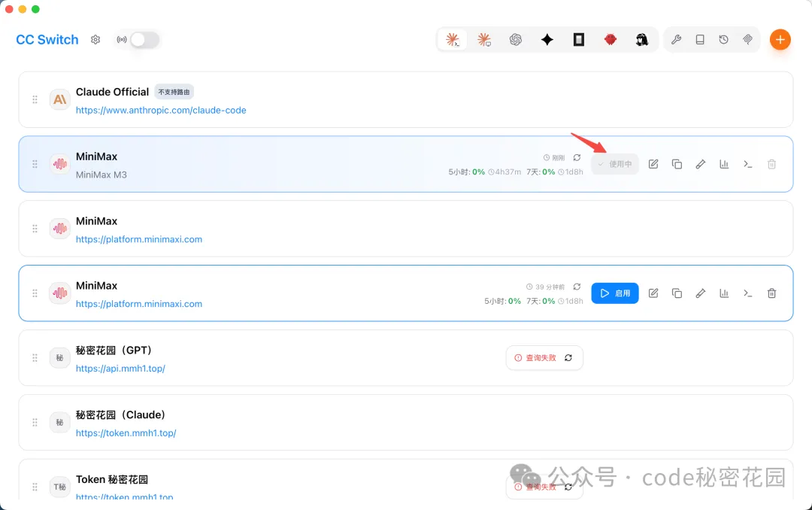
Task: Click the test icon on MiniMax M3
Action: point(701,164)
